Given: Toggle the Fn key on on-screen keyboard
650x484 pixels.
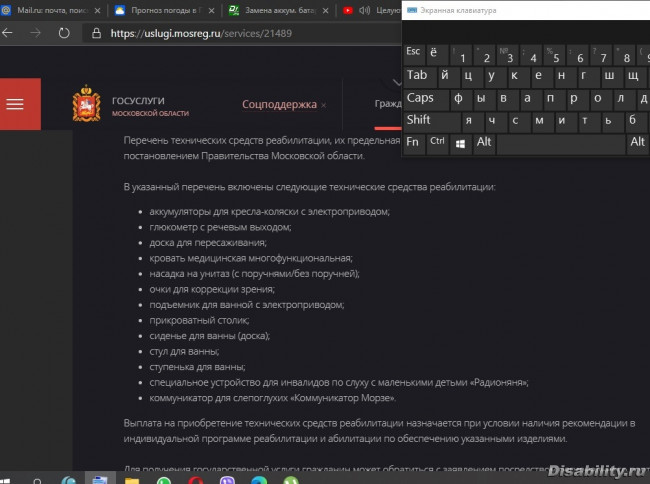Looking at the screenshot, I should (x=414, y=144).
